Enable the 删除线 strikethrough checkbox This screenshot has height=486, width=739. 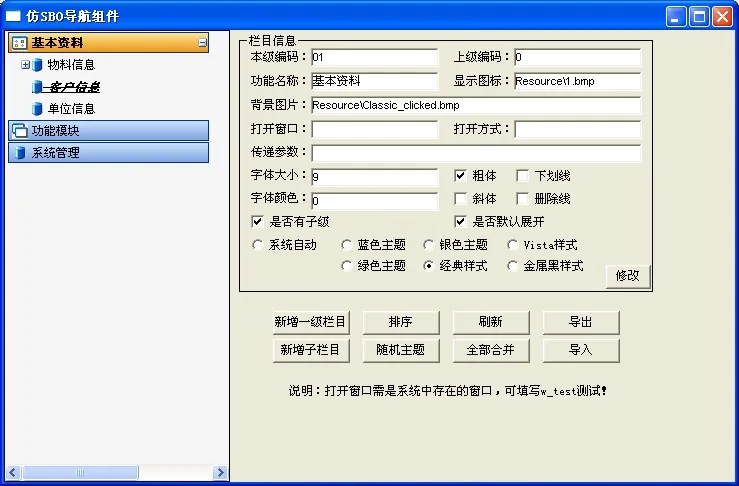(522, 198)
